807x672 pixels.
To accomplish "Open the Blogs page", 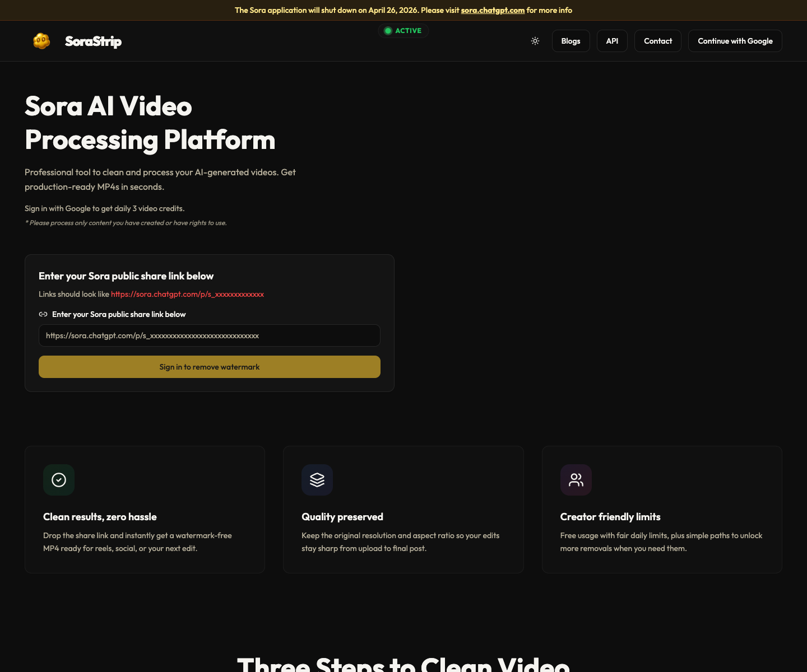I will (571, 41).
